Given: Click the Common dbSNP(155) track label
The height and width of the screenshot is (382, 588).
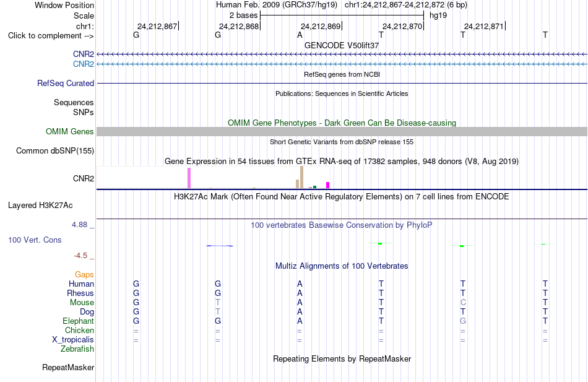Looking at the screenshot, I should [55, 151].
